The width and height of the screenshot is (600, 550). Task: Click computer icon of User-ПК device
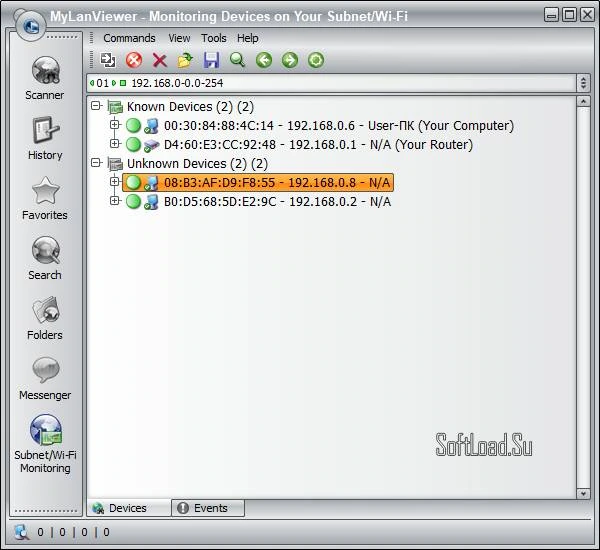tap(151, 126)
